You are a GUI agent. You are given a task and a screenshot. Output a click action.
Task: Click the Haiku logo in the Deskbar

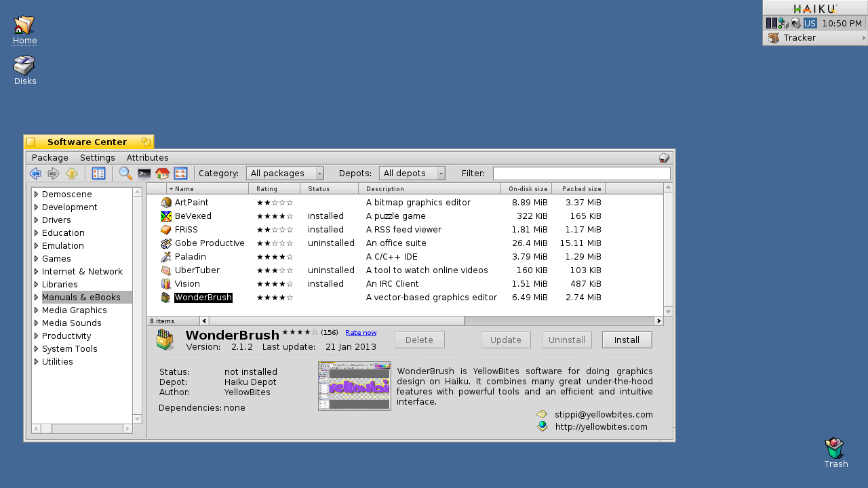[815, 8]
